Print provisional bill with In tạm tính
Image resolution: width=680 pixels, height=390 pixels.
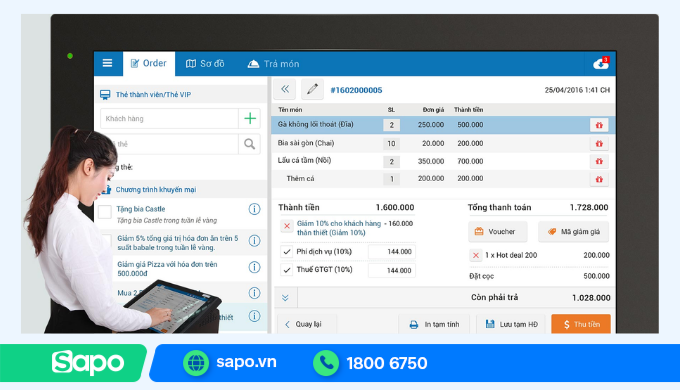pyautogui.click(x=434, y=324)
